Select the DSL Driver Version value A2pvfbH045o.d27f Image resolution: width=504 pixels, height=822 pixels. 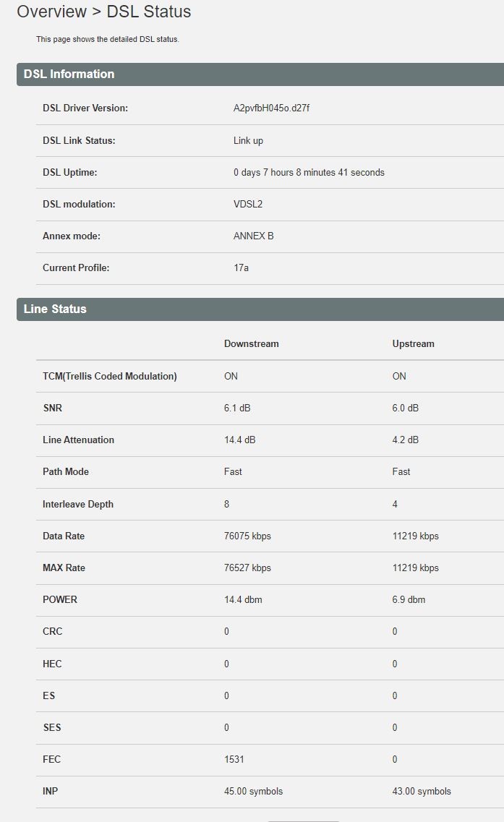click(x=271, y=108)
